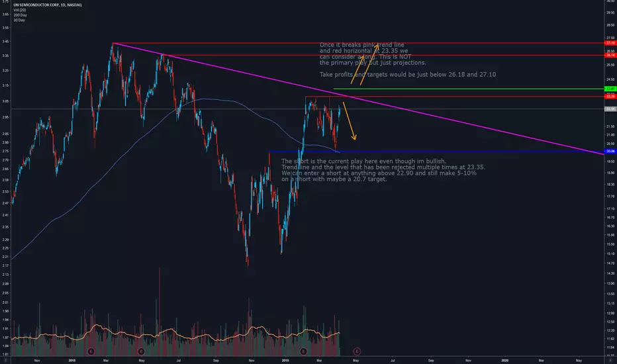Select the 200 Day indicator legend
The width and height of the screenshot is (617, 364).
coord(20,15)
